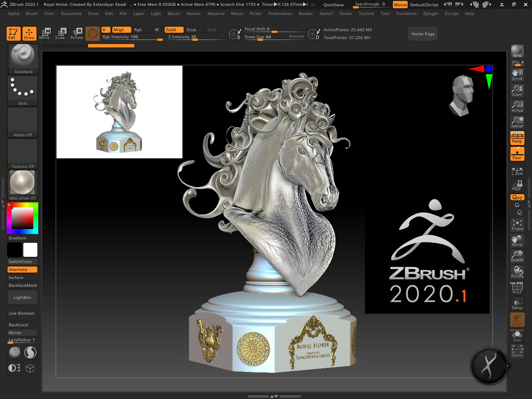532x399 pixels.
Task: Select the Zoom document tool
Action: click(517, 91)
